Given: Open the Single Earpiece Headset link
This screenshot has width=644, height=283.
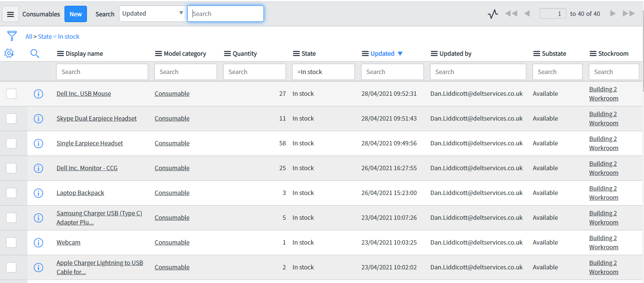Looking at the screenshot, I should pos(90,143).
